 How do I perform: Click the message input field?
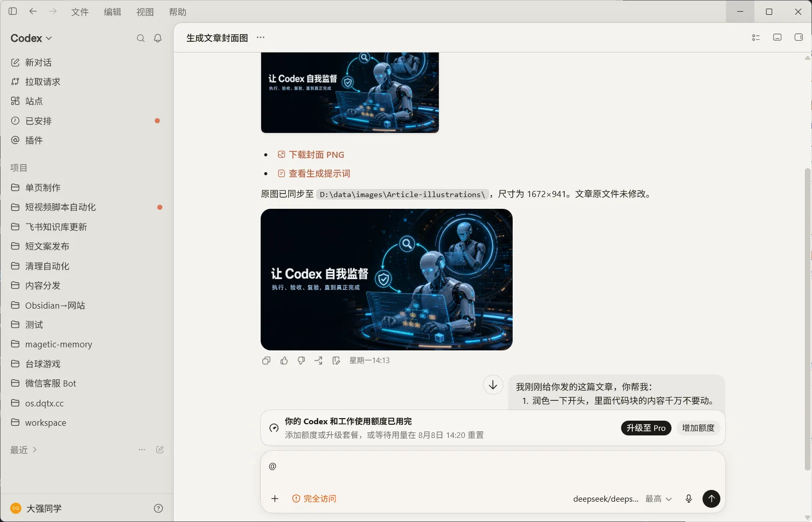pyautogui.click(x=493, y=468)
